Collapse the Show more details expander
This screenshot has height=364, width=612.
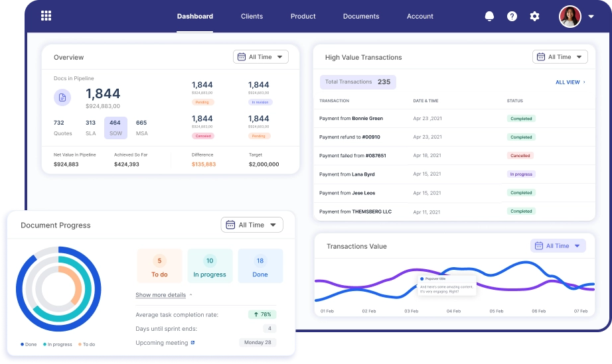tap(164, 295)
